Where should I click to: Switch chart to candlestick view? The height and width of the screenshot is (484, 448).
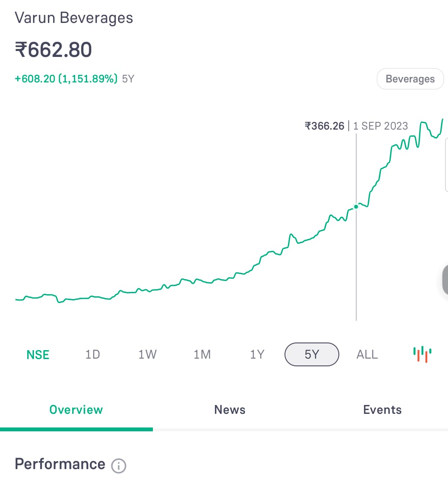(x=423, y=354)
